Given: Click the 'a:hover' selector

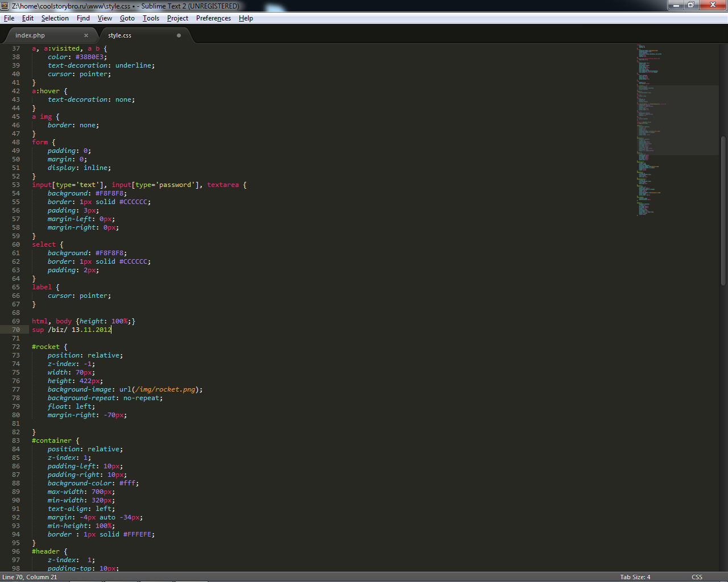Looking at the screenshot, I should click(x=45, y=91).
